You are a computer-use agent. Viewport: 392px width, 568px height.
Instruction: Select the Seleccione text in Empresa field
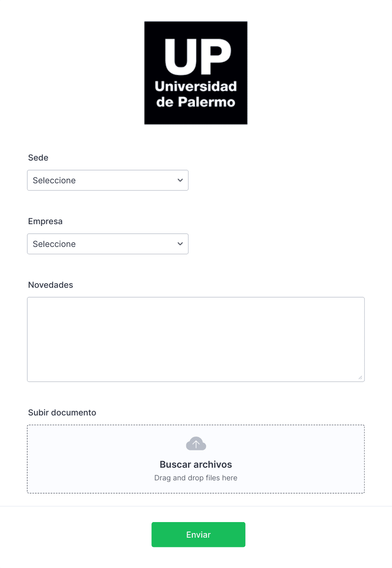pos(54,244)
